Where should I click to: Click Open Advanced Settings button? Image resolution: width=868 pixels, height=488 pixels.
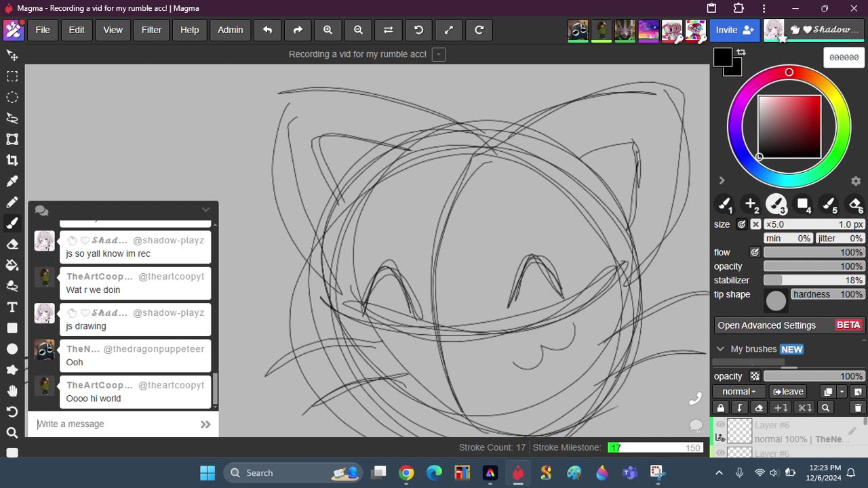(x=789, y=325)
